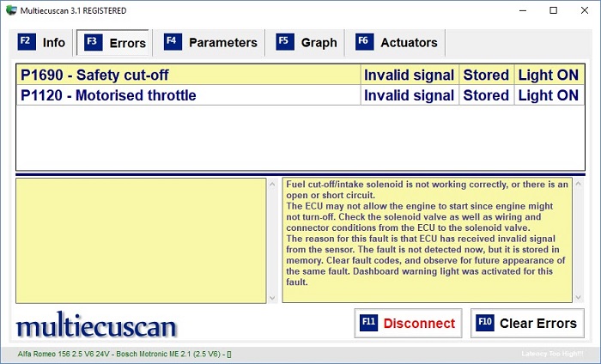601x364 pixels.
Task: Click the F3 key icon
Action: coord(93,42)
